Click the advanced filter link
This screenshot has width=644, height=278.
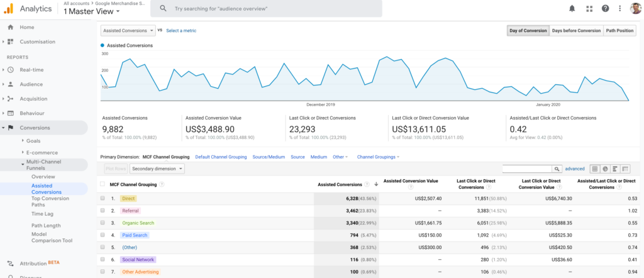(x=575, y=169)
